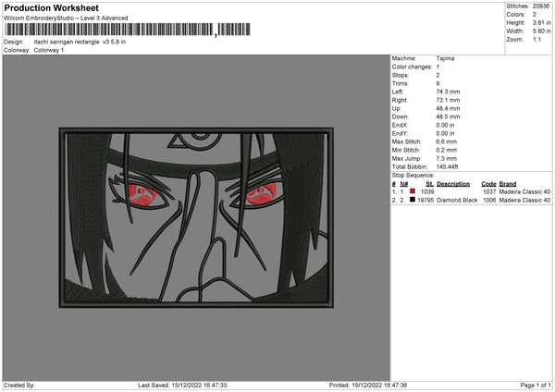Click the Stitches value 20836

click(x=541, y=6)
